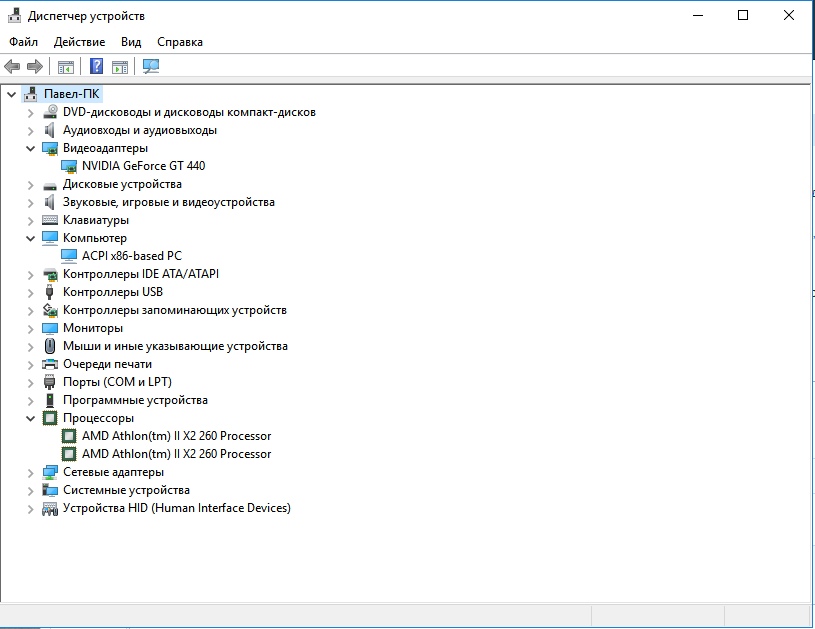Click the first AMD Athlon processor chip icon
The image size is (815, 629).
point(69,436)
